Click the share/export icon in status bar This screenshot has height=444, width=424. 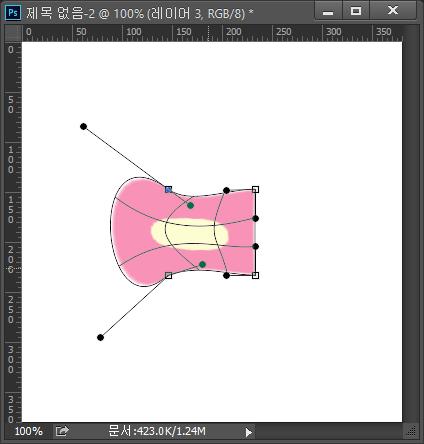(x=62, y=431)
